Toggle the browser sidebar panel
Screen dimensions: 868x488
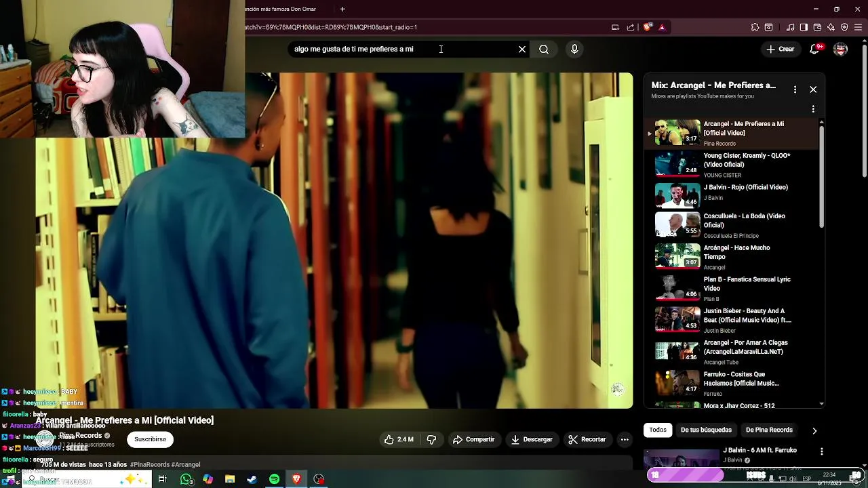tap(804, 27)
